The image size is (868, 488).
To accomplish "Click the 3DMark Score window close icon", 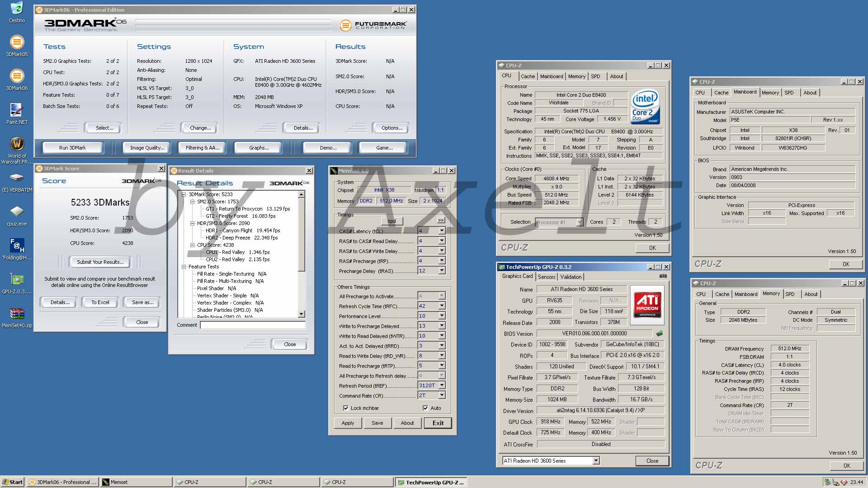I will tap(161, 169).
